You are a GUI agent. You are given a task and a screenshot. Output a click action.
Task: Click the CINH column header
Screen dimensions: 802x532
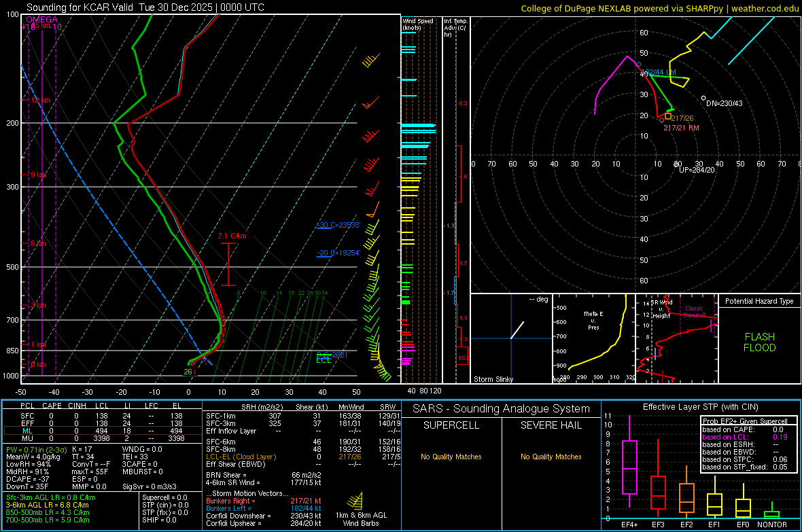pyautogui.click(x=77, y=406)
